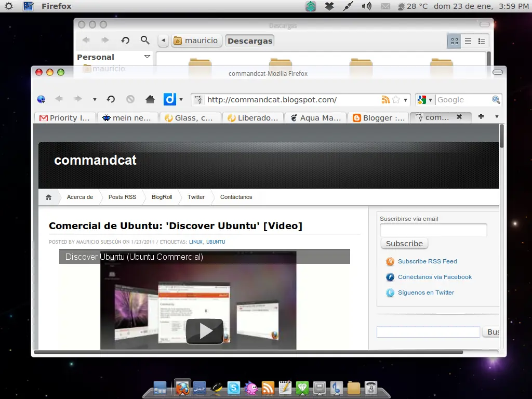Viewport: 532px width, 399px height.
Task: Open the pink Pidgin-like dock icon
Action: [251, 388]
